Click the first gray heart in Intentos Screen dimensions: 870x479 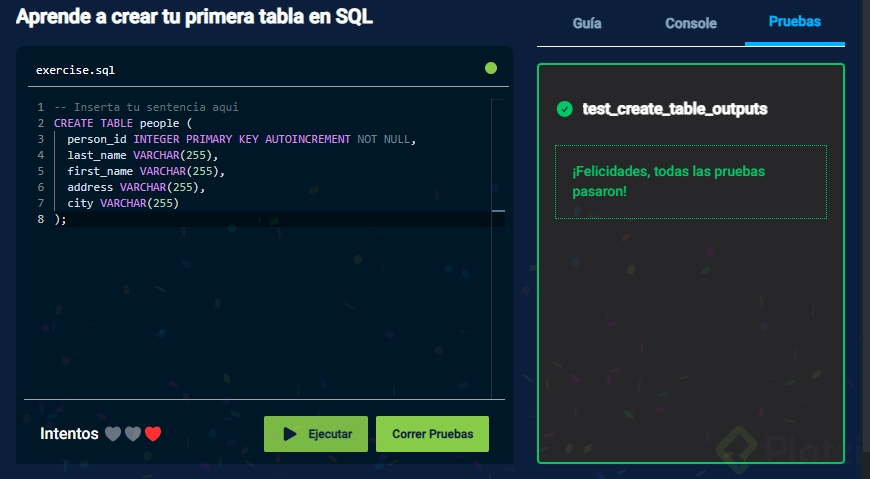(x=113, y=434)
